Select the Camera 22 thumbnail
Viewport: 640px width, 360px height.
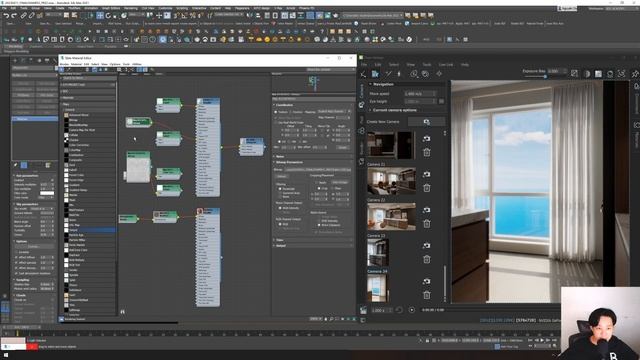[391, 217]
